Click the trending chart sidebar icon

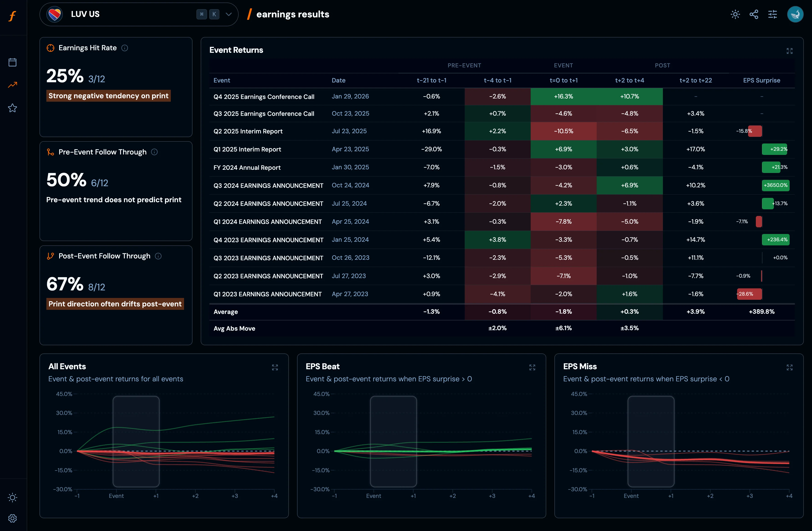click(x=13, y=85)
